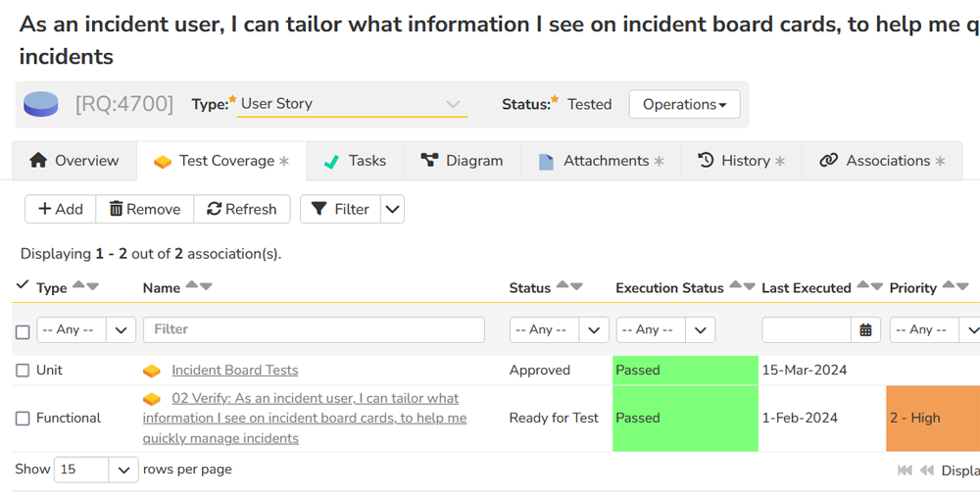Sort Status column descending using down arrow
Image resolution: width=980 pixels, height=500 pixels.
(x=577, y=286)
